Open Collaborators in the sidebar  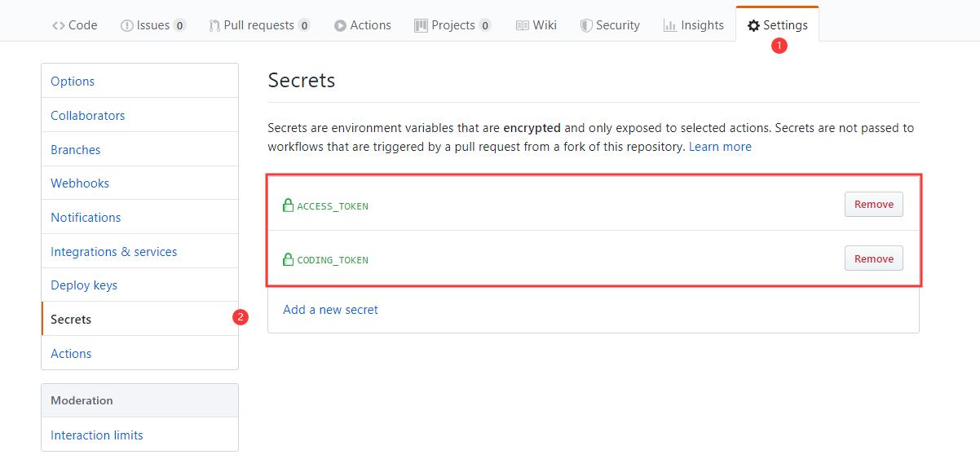pyautogui.click(x=88, y=116)
